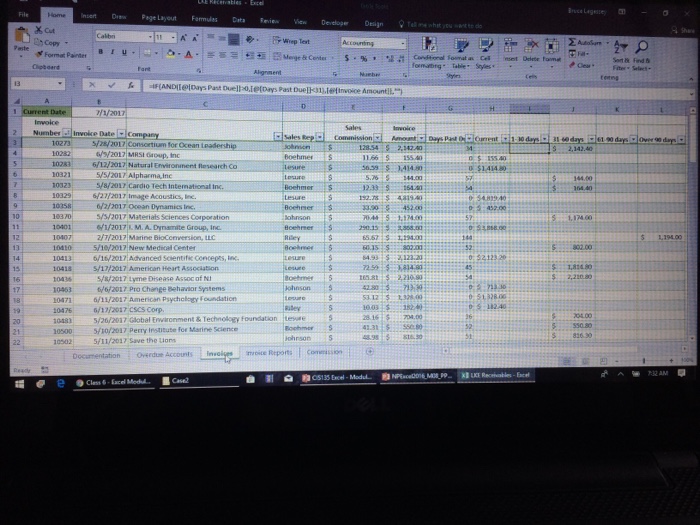700x525 pixels.
Task: Toggle Align Right in Alignment group
Action: (233, 55)
